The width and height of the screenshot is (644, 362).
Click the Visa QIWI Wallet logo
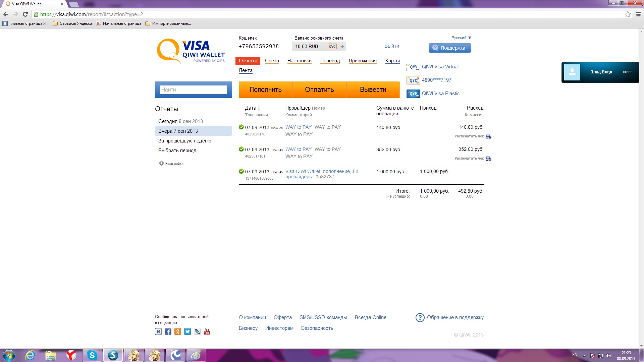pyautogui.click(x=191, y=51)
